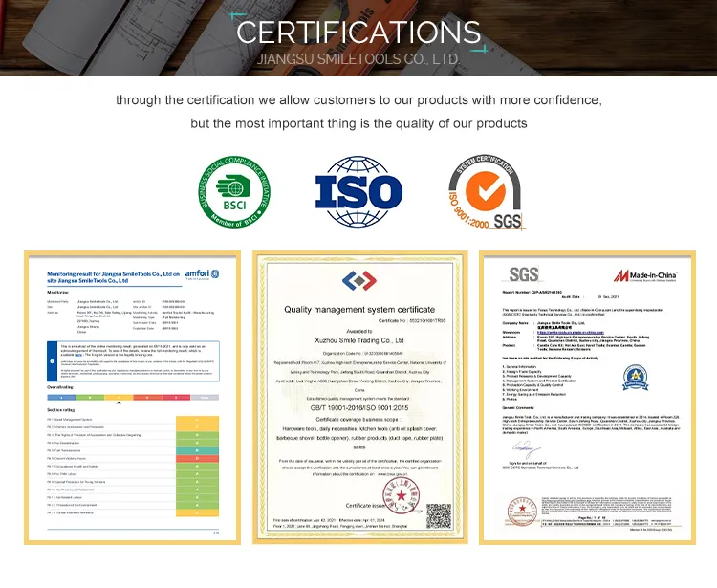Click the red-blue emblem atop quality certificate
717x588 pixels.
tap(358, 280)
